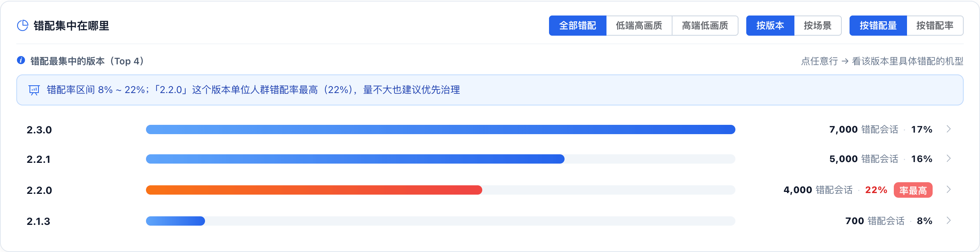Viewport: 980px width, 252px height.
Task: Expand version 2.2.1 row chevron
Action: click(x=949, y=159)
